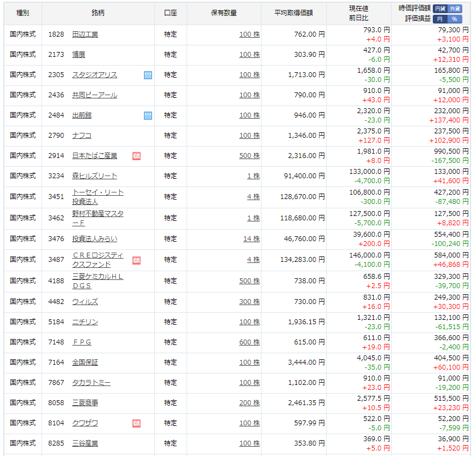This screenshot has height=456, width=476.
Task: Click the CA badge beside クワザワ
Action: point(137,423)
